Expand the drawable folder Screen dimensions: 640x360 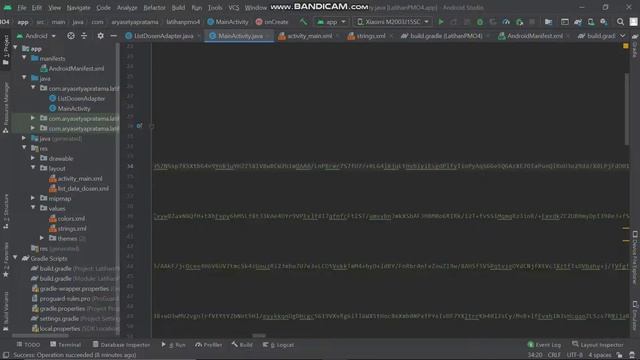point(33,158)
